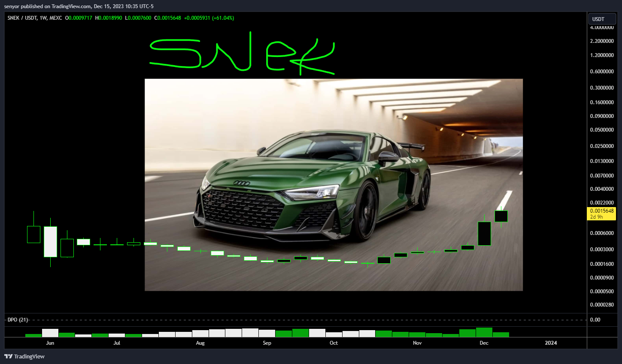Click the Jul label on time axis
Viewport: 622px width, 364px height.
point(117,343)
